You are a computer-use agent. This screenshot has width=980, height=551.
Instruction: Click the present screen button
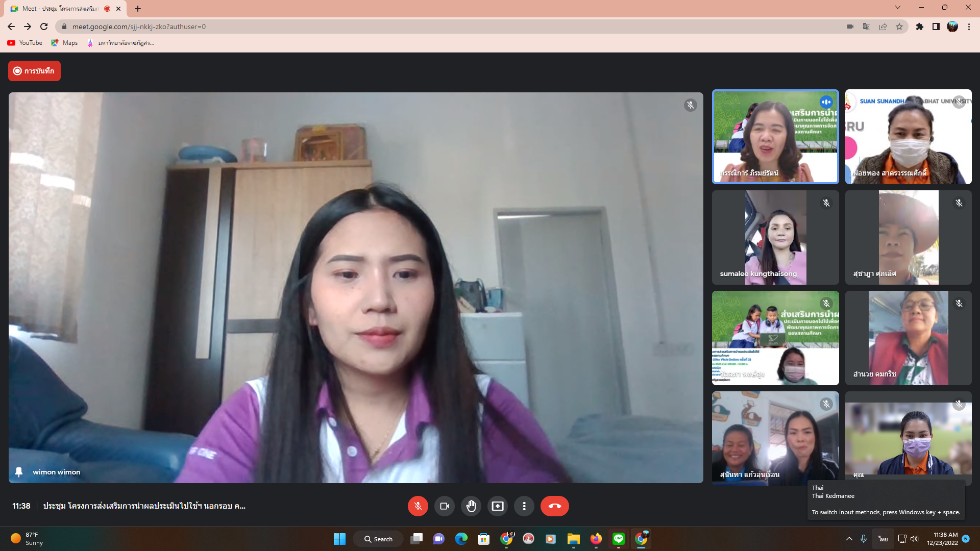[497, 506]
